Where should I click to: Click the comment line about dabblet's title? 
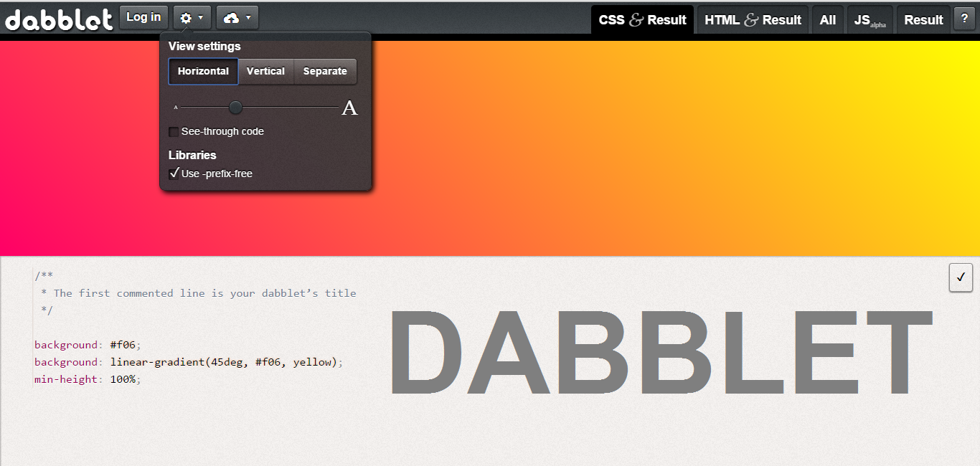pyautogui.click(x=199, y=293)
